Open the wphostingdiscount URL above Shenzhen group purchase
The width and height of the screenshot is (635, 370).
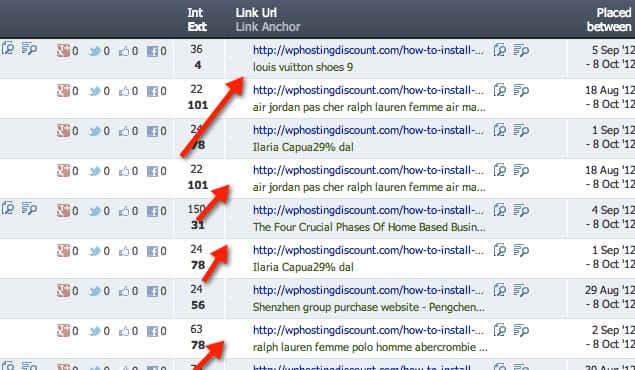coord(368,290)
